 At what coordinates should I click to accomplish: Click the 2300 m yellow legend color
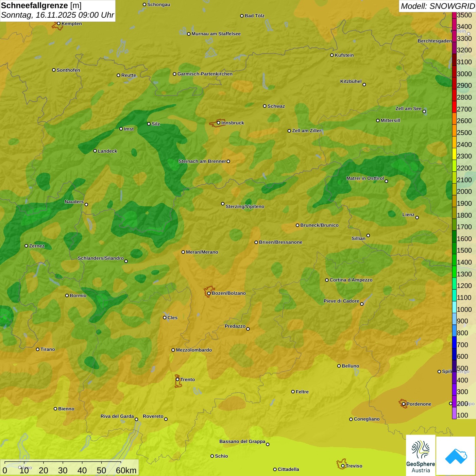pos(454,154)
